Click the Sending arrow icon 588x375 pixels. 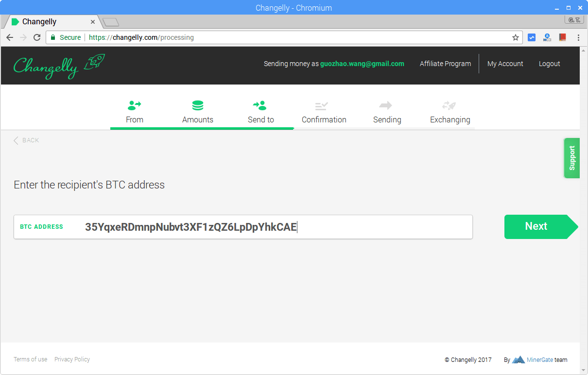pyautogui.click(x=386, y=105)
